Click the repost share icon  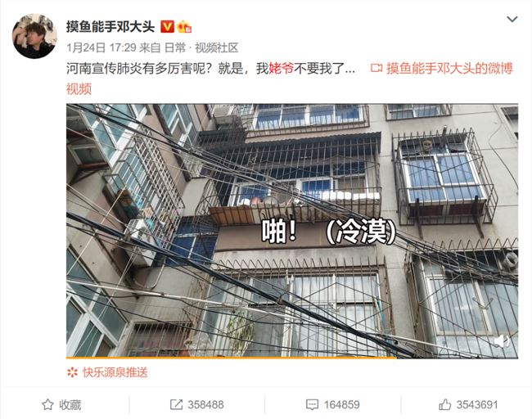(x=176, y=404)
